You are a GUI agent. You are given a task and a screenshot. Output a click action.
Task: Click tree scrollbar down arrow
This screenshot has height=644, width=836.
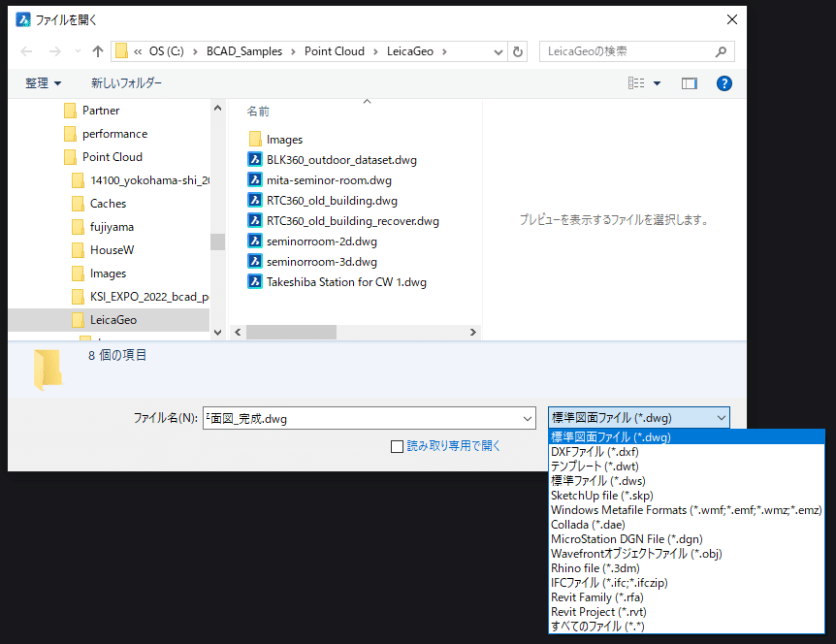click(x=217, y=332)
